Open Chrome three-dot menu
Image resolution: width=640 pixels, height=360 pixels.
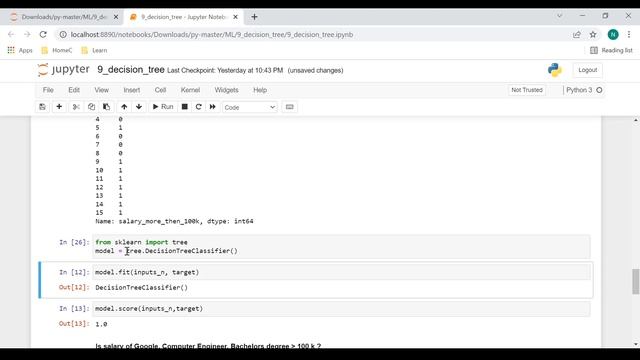point(629,35)
